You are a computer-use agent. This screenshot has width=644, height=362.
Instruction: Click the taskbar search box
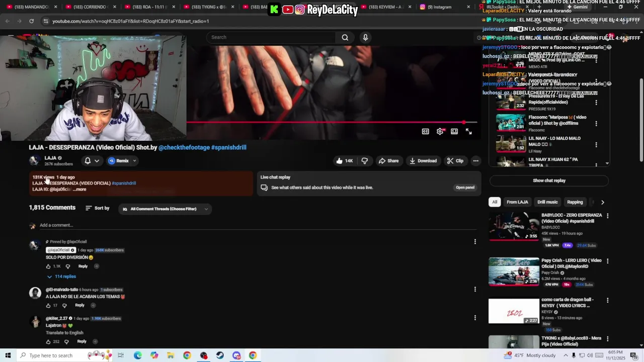pyautogui.click(x=65, y=355)
